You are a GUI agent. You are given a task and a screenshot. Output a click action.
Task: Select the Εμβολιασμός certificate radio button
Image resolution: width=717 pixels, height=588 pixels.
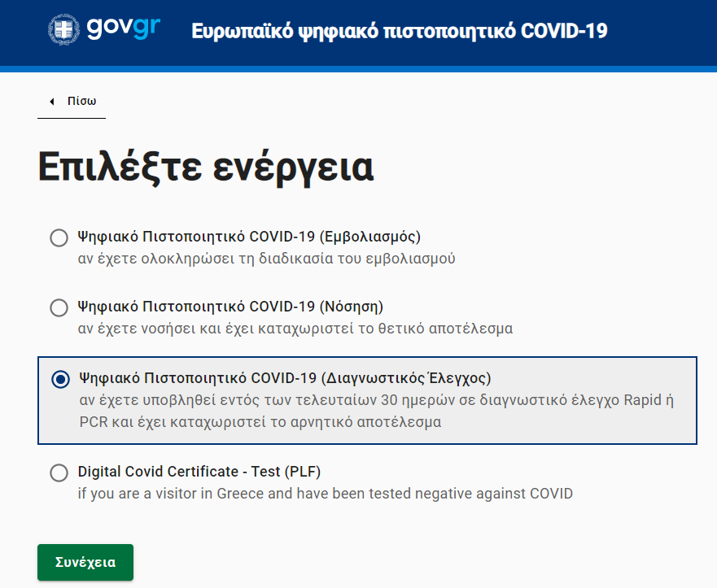[59, 238]
